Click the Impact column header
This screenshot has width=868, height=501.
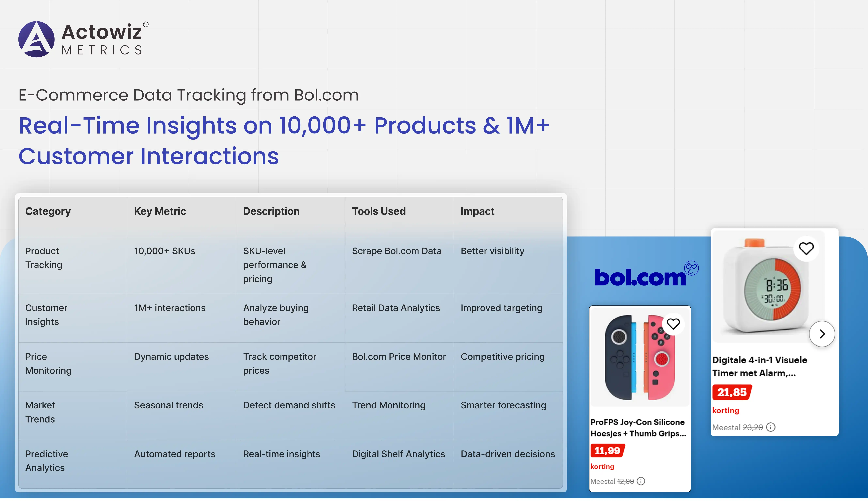tap(477, 211)
